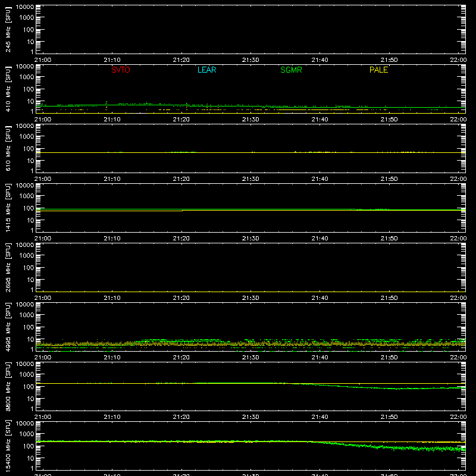Viewport: 476px width, 476px height.
Task: Select the 610 MHz [SFU] axis title
Action: pos(8,149)
